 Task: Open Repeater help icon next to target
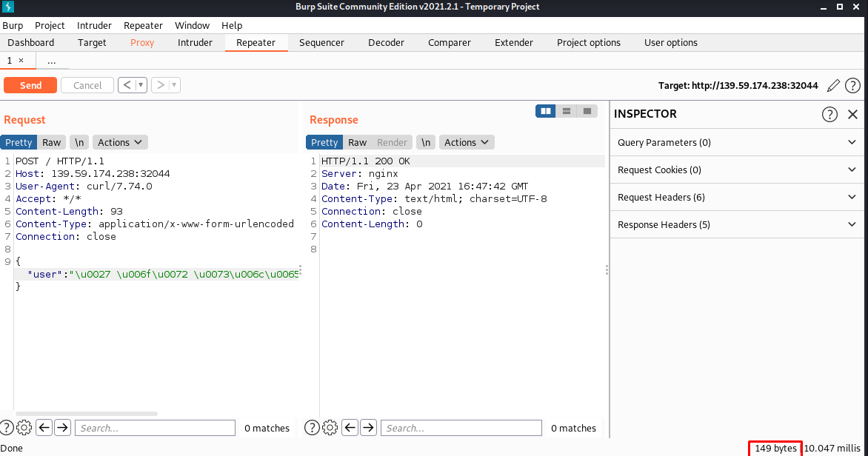[x=853, y=86]
